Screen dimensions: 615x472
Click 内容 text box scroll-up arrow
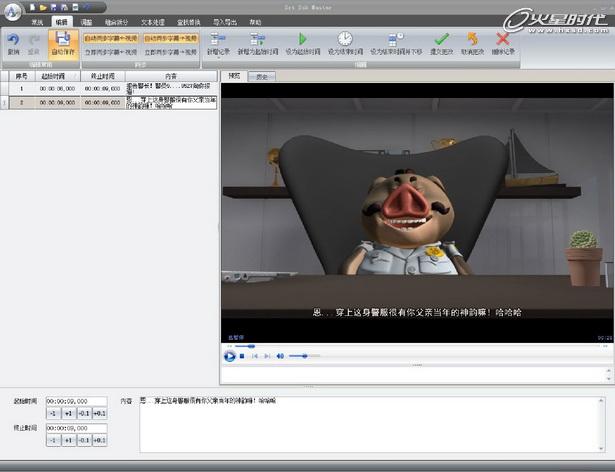click(601, 400)
